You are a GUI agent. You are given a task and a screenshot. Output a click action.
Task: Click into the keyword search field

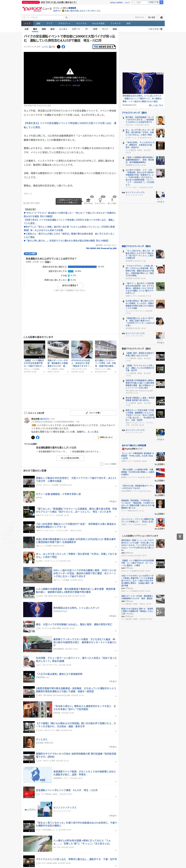point(44,18)
